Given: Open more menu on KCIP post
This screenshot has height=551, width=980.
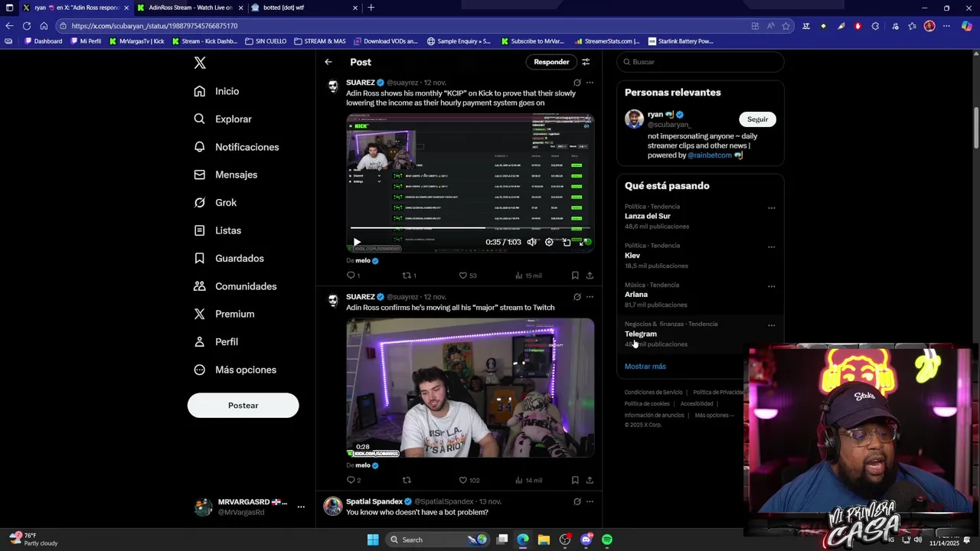Looking at the screenshot, I should (590, 83).
